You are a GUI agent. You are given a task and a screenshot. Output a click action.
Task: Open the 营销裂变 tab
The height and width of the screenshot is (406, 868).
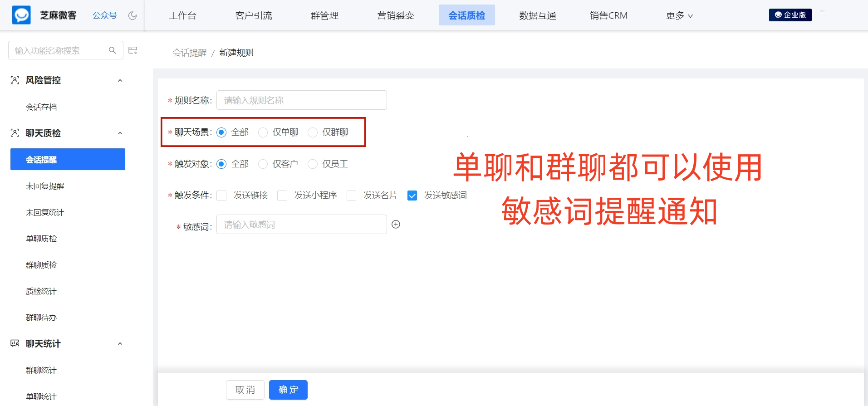[x=396, y=15]
